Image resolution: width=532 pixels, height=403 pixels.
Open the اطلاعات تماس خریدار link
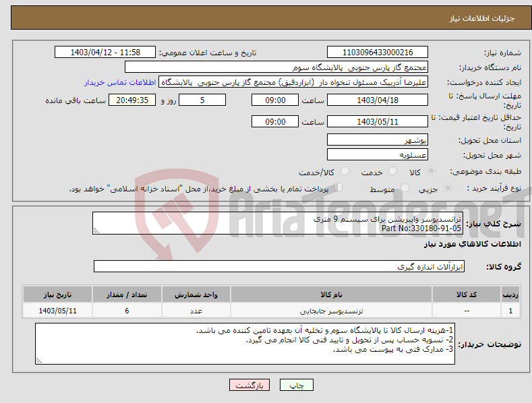pyautogui.click(x=120, y=82)
